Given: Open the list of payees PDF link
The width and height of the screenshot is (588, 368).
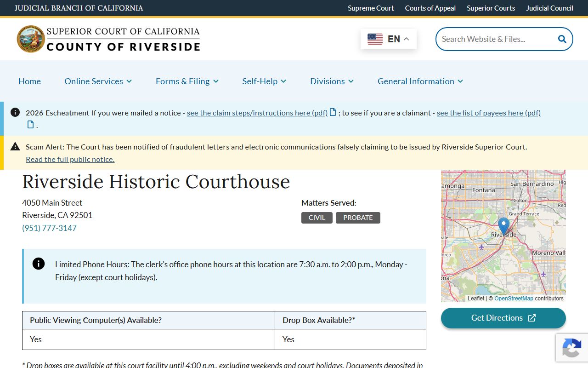Looking at the screenshot, I should coord(489,113).
